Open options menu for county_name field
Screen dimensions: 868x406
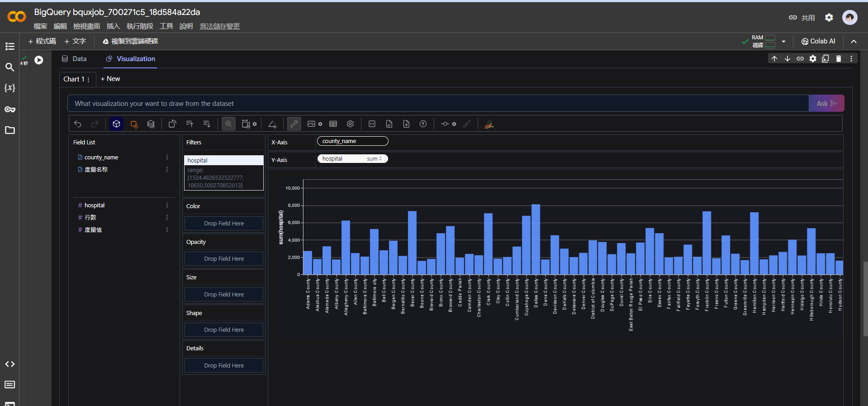click(x=167, y=158)
